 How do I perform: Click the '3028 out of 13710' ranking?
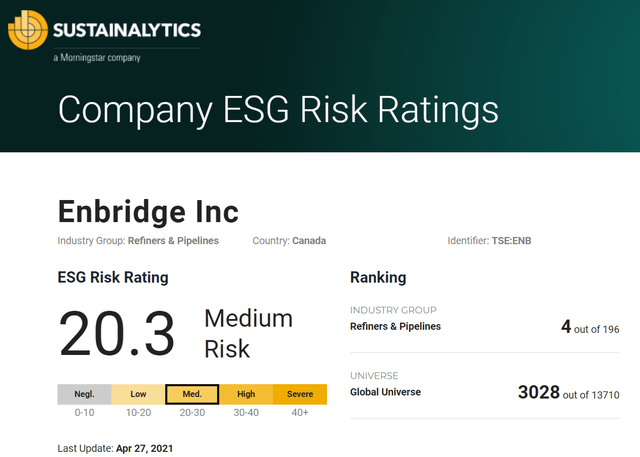click(x=569, y=393)
